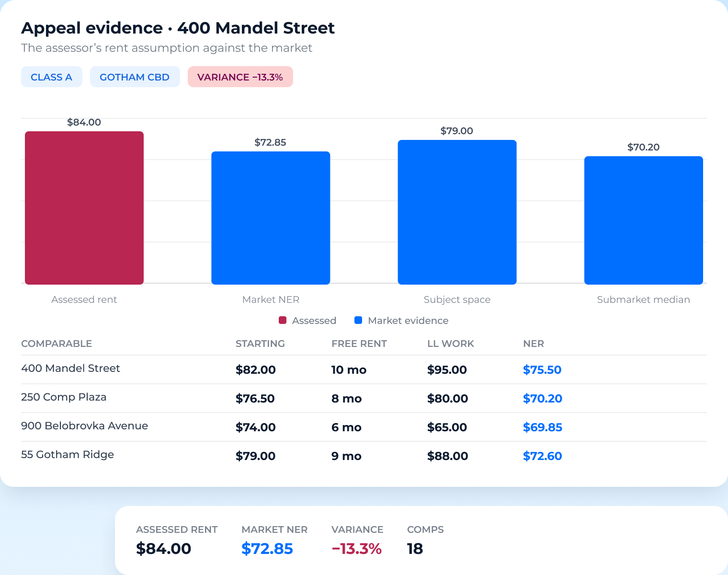Click the summary ASSESSED RENT $84.00 figure

164,549
